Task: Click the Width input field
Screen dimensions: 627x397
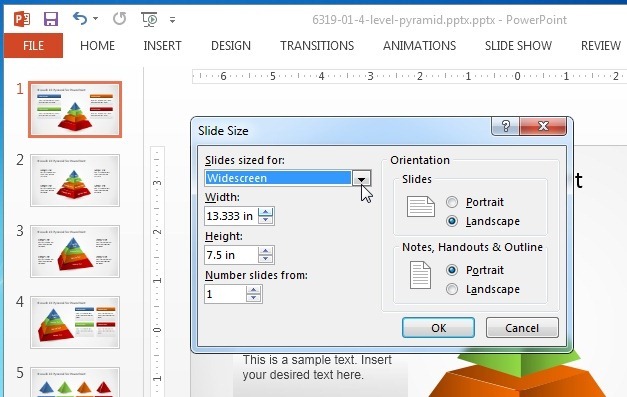Action: point(231,216)
